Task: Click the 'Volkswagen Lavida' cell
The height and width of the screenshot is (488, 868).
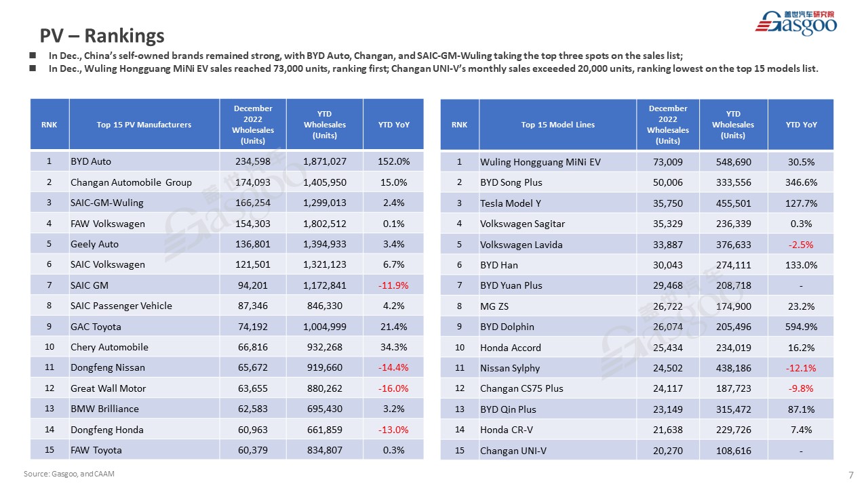Action: point(557,245)
